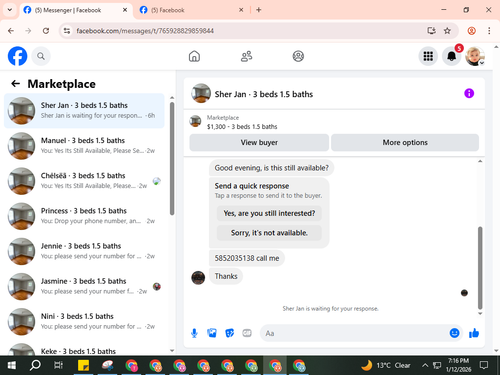Screen dimensions: 500x375
Task: Click the '5852035138 call me' message
Action: (x=247, y=258)
